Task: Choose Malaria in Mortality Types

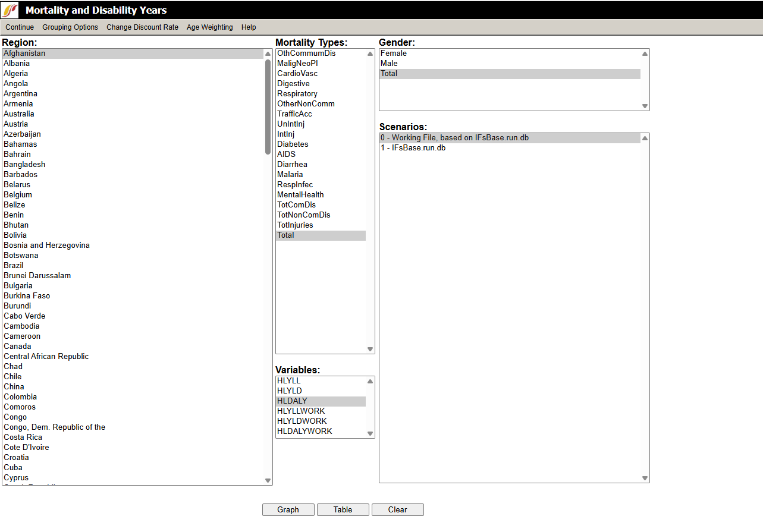Action: click(x=290, y=175)
